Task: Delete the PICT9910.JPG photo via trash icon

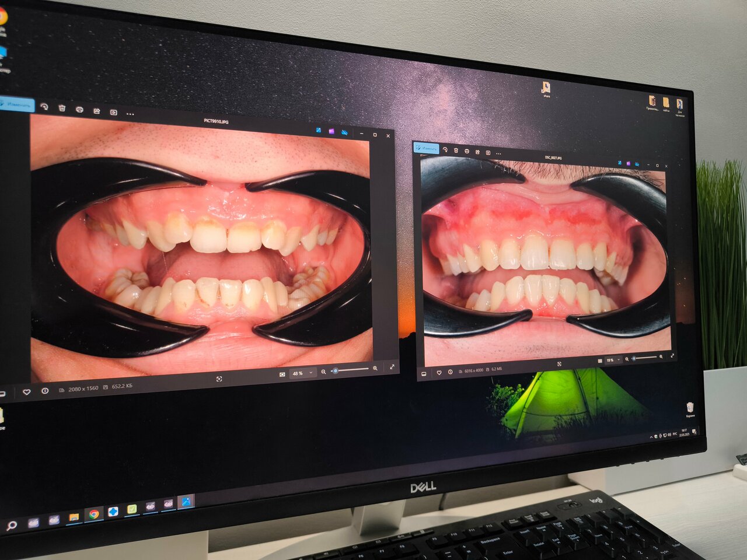Action: pyautogui.click(x=62, y=108)
